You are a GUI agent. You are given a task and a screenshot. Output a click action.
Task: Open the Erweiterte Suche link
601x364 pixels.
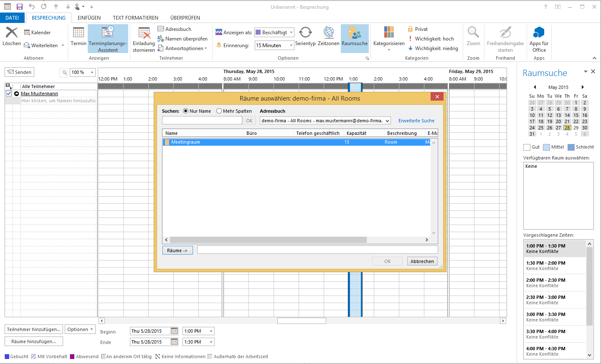pyautogui.click(x=416, y=121)
